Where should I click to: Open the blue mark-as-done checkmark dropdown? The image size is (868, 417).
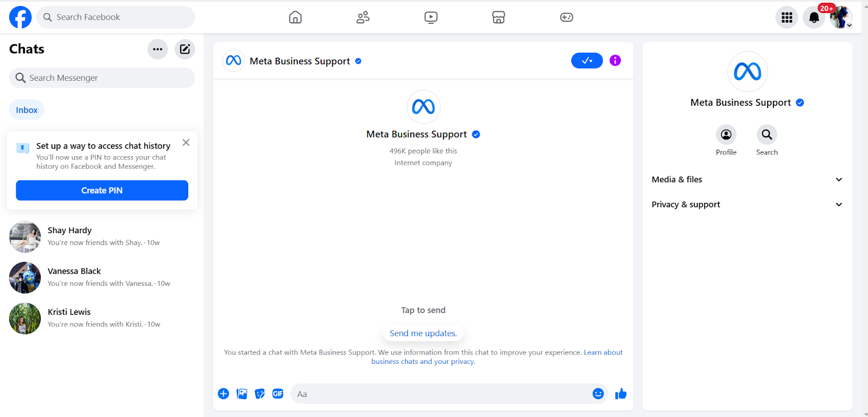586,61
